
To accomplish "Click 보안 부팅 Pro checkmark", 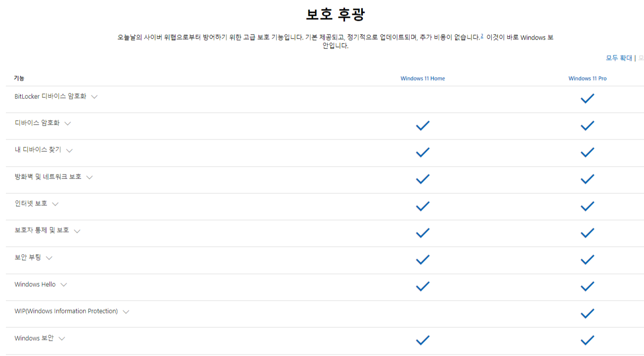I will click(587, 260).
